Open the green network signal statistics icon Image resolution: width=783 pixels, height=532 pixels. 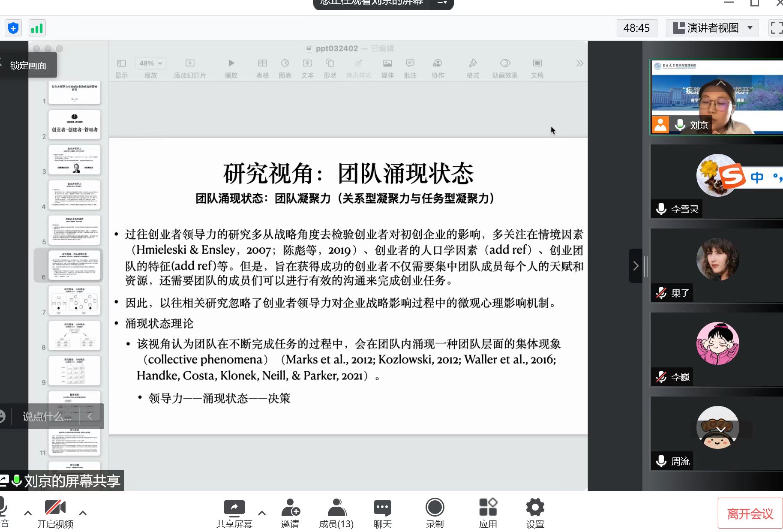[37, 28]
